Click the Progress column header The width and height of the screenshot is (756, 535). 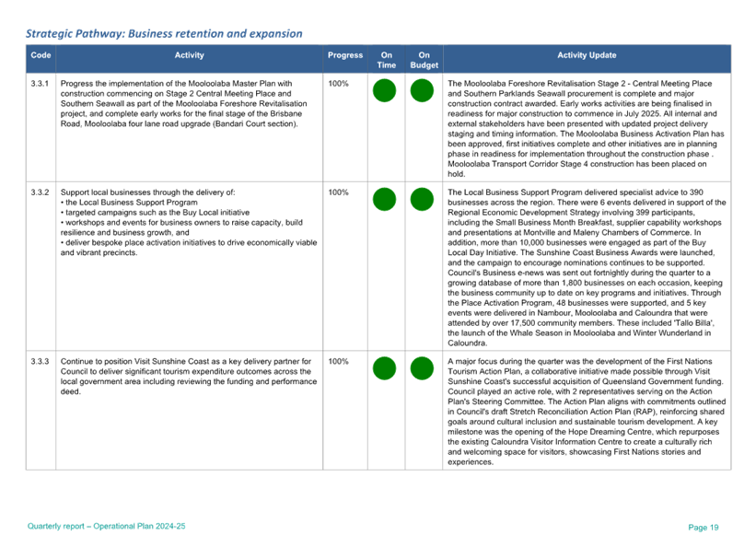[345, 56]
